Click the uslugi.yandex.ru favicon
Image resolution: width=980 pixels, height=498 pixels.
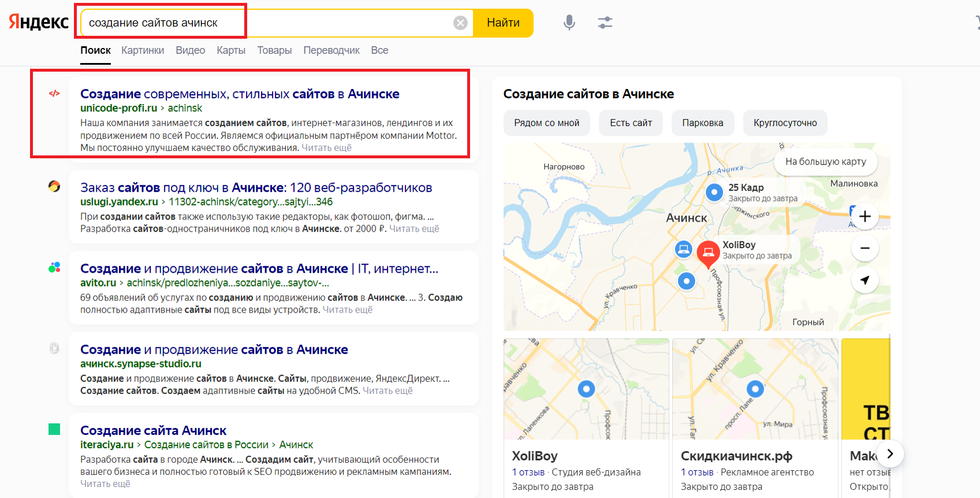coord(54,186)
